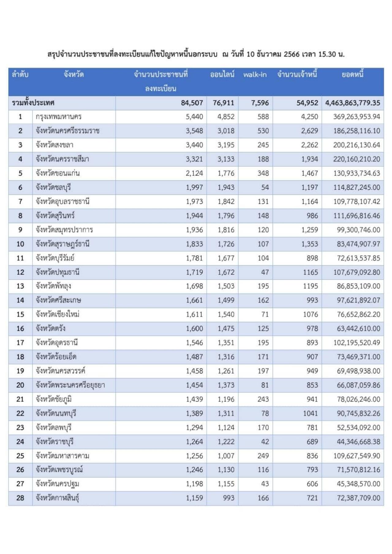The height and width of the screenshot is (554, 392).
Task: Click row number 28 in ลำดับ column
Action: click(x=20, y=498)
